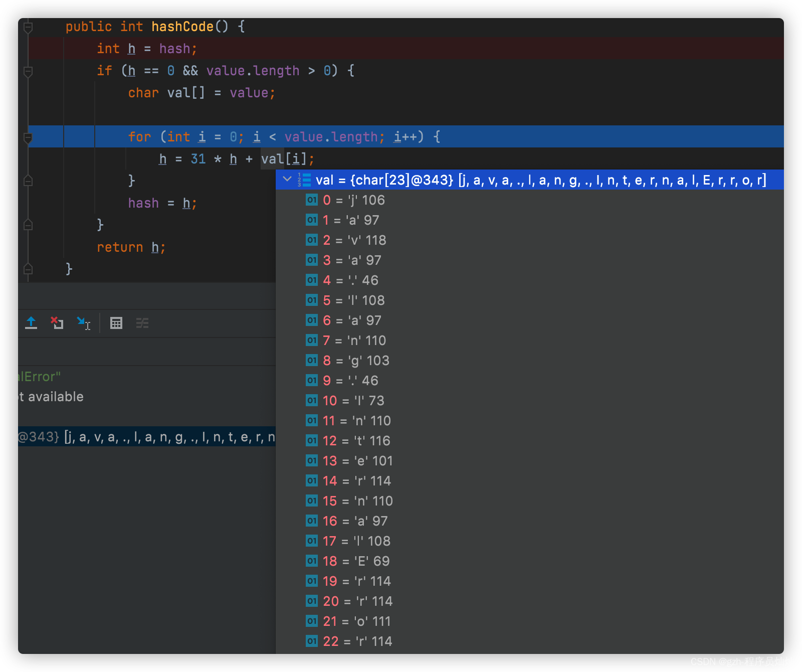Select array element 1 = 'a' 97
This screenshot has width=802, height=672.
pos(529,220)
